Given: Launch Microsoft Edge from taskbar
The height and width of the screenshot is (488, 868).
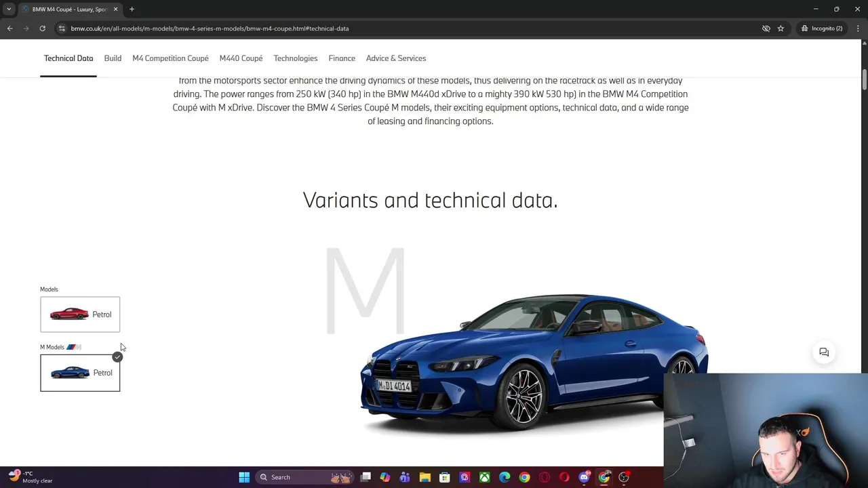Looking at the screenshot, I should tap(505, 477).
